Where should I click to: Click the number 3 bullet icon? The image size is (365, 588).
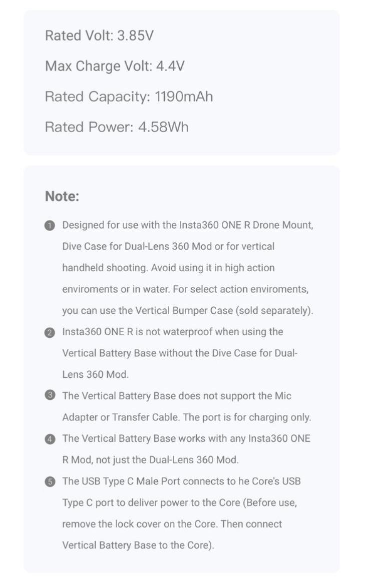coord(50,396)
